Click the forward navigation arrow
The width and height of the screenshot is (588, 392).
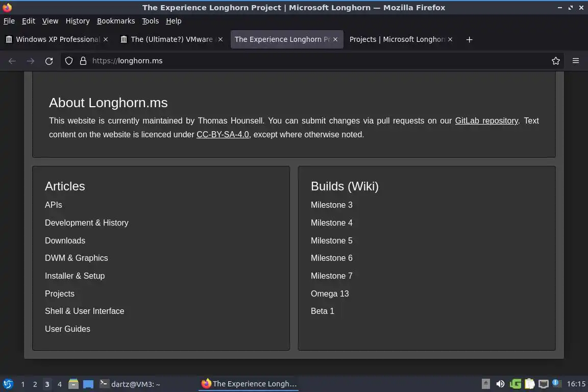click(x=31, y=61)
